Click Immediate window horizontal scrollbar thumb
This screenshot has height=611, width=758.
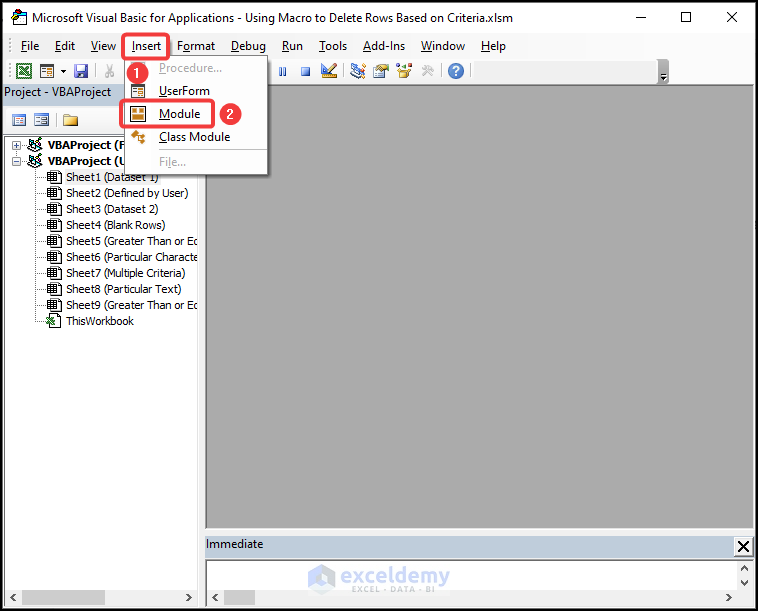point(239,597)
